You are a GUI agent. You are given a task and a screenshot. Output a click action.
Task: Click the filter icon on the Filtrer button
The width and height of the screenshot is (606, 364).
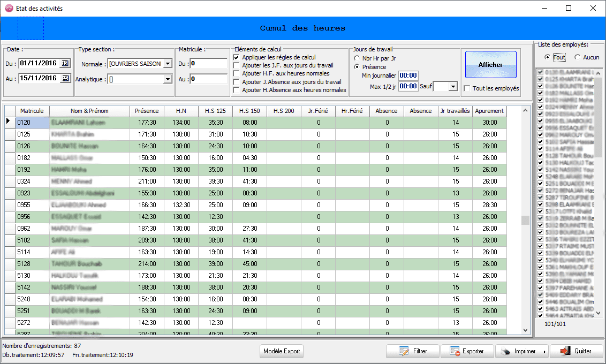(404, 351)
